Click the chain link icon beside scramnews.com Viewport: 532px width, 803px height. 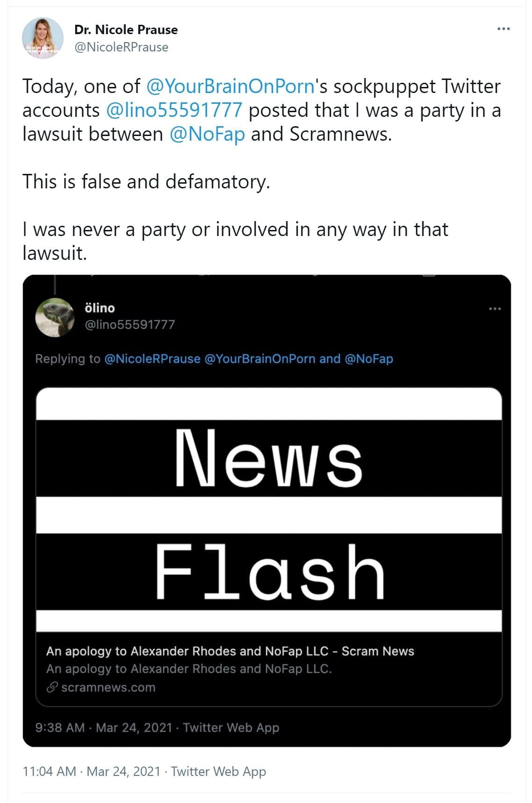click(x=52, y=687)
